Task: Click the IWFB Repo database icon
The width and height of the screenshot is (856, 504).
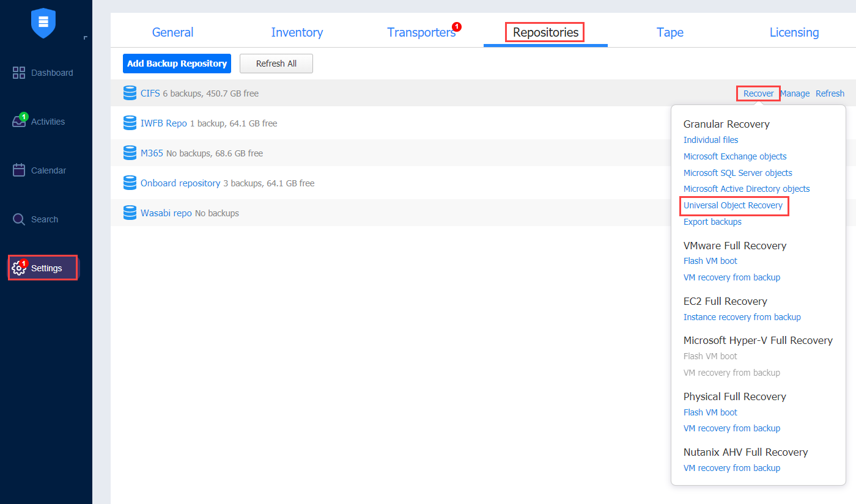Action: point(130,123)
